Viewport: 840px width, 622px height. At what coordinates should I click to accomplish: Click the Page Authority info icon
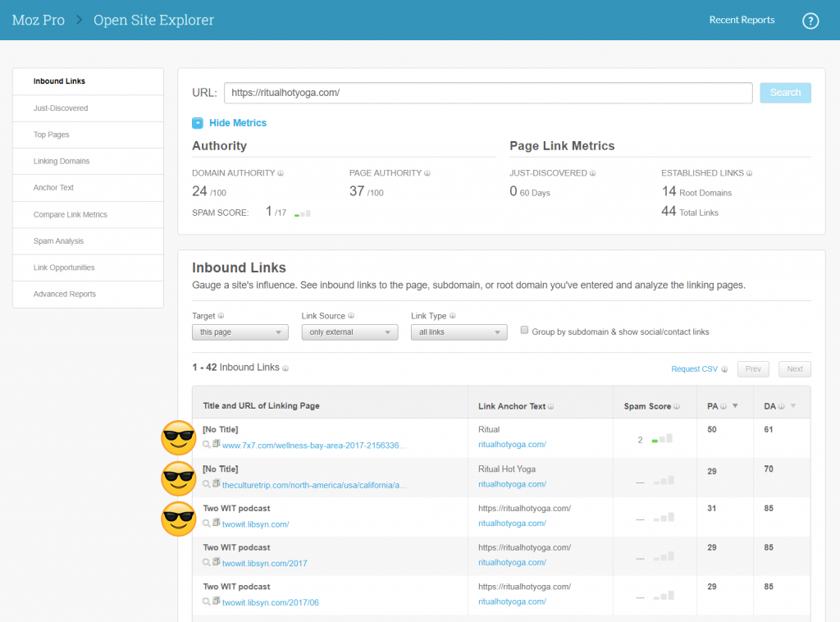click(x=427, y=174)
